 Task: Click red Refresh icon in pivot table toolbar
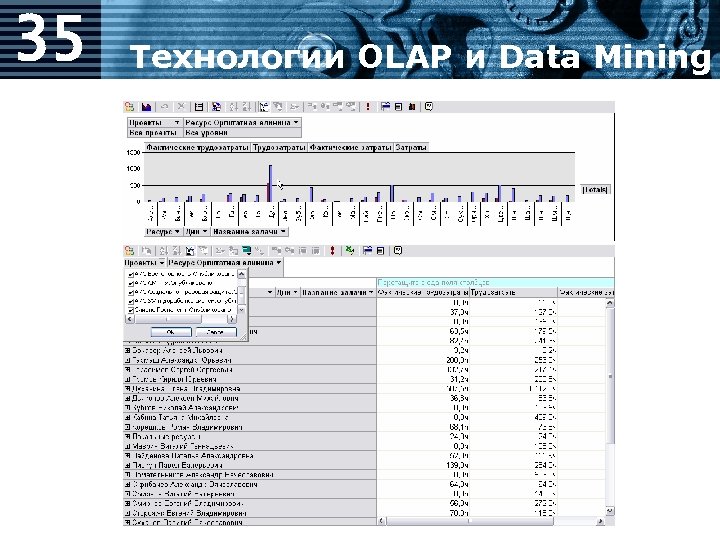click(x=332, y=251)
